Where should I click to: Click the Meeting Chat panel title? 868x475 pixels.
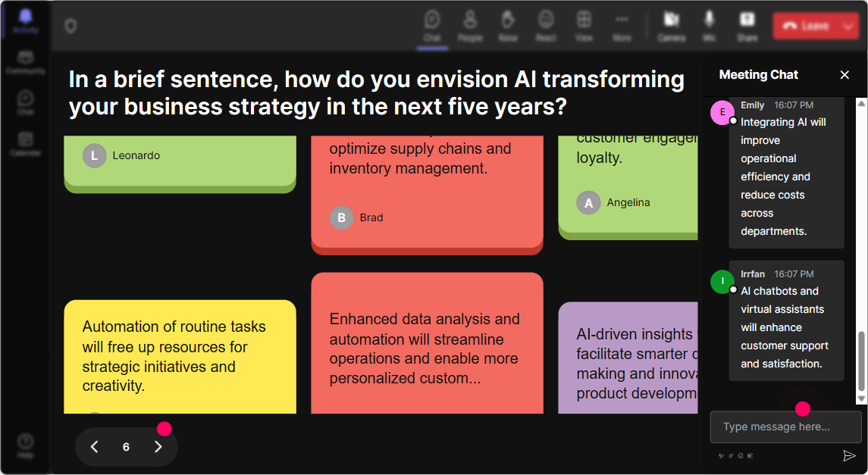(758, 75)
